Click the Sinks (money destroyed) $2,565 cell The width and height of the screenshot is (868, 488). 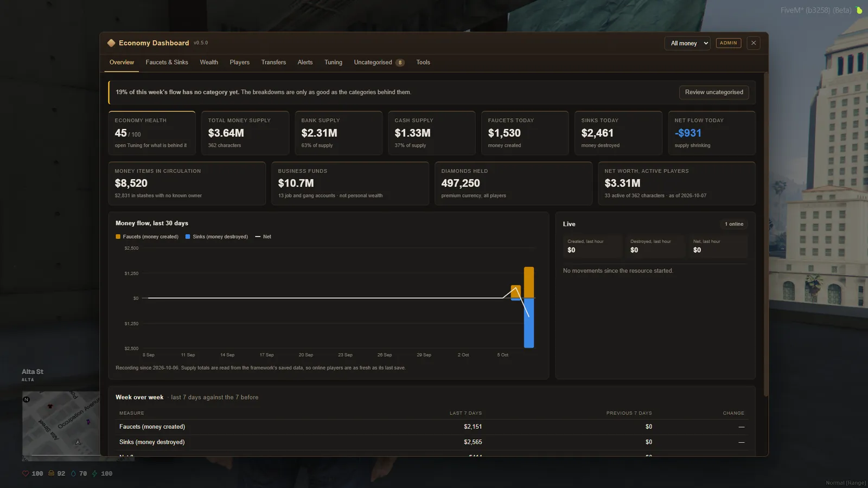pyautogui.click(x=473, y=442)
